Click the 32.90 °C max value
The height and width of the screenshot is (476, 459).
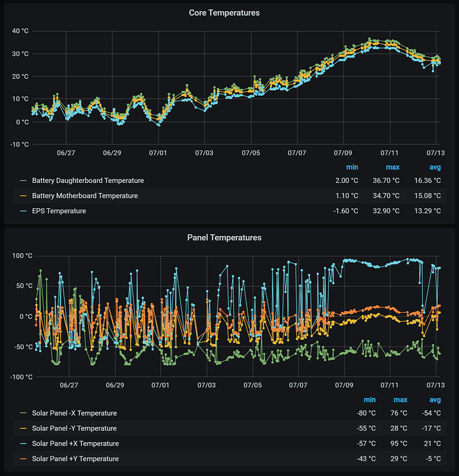point(386,211)
